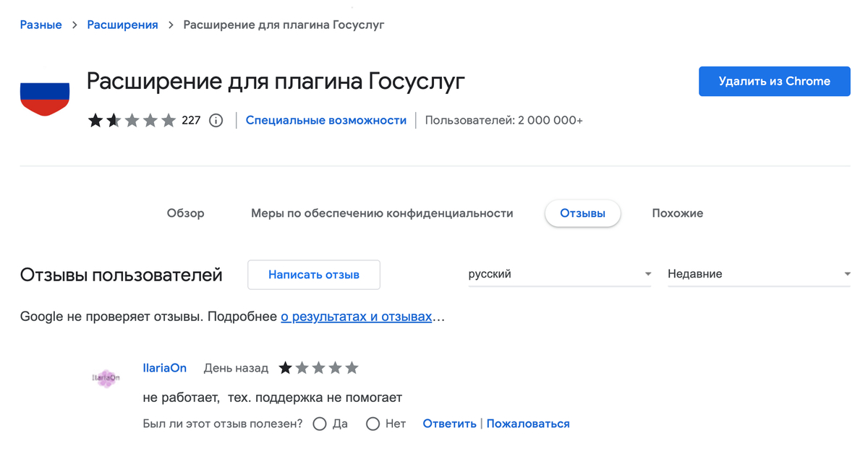Open the русский language dropdown
Screen dimensions: 868x454
[559, 274]
